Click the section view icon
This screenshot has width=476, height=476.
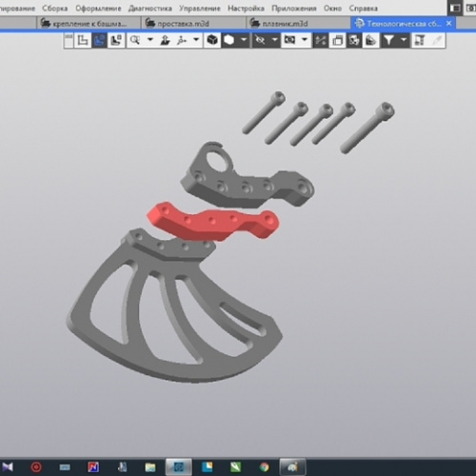(x=371, y=40)
